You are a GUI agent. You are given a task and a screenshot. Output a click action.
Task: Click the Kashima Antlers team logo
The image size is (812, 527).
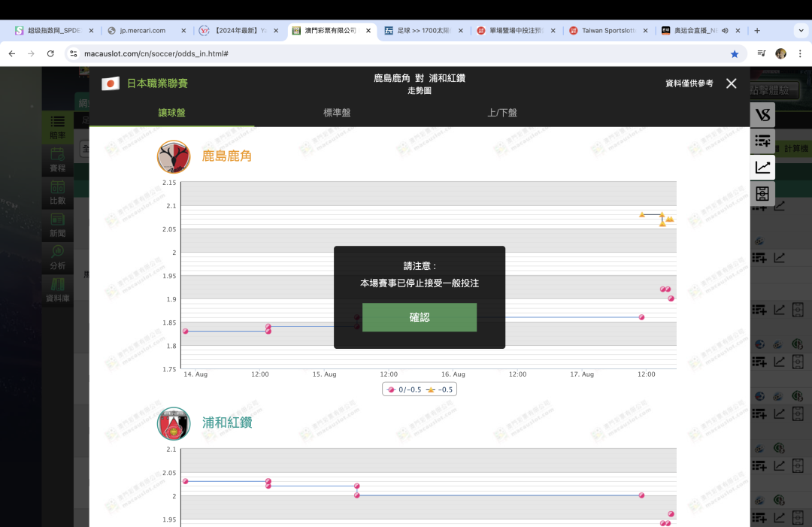[x=174, y=156]
